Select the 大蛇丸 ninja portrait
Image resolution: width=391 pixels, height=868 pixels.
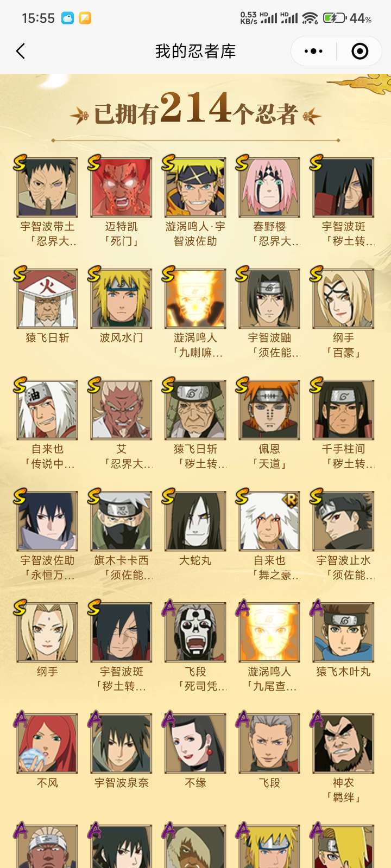pyautogui.click(x=195, y=521)
